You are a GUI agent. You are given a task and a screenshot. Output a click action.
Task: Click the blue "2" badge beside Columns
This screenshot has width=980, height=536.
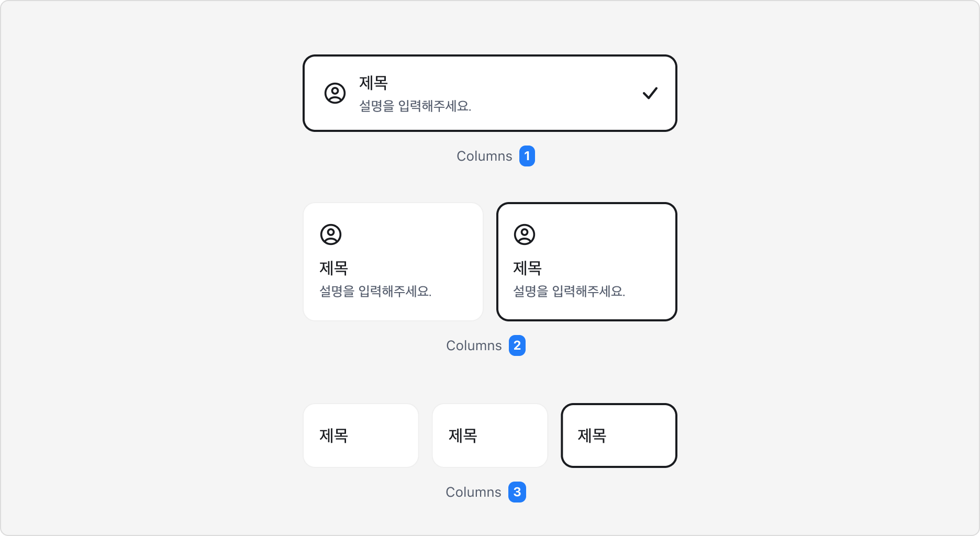tap(517, 345)
